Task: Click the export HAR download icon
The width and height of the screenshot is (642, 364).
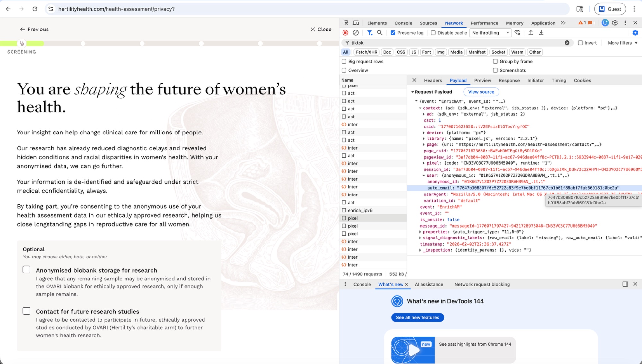Action: 541,33
